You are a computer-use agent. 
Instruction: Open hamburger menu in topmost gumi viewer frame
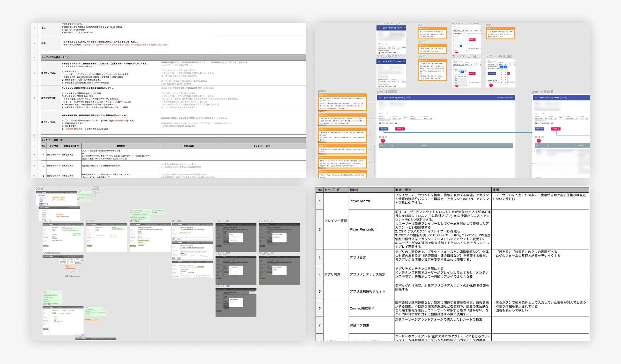coord(380,28)
